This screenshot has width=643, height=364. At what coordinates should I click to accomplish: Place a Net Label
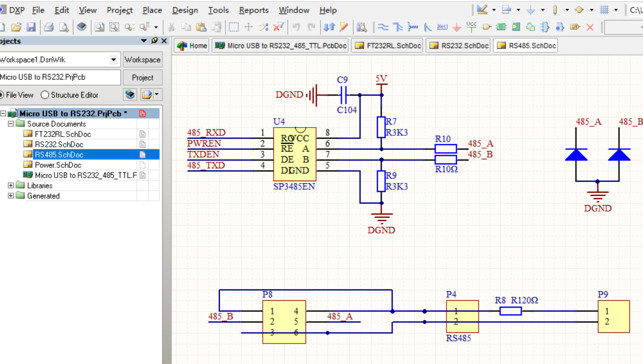442,27
